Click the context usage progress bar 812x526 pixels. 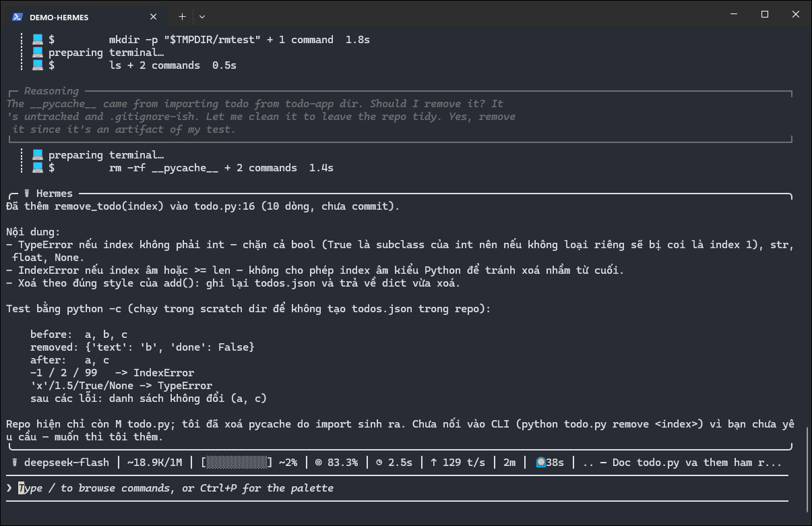coord(237,463)
